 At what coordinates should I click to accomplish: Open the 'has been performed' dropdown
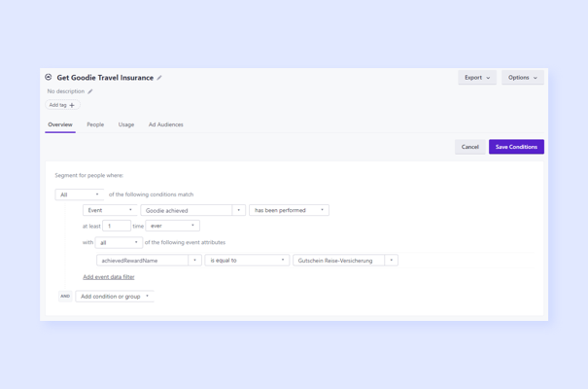[289, 210]
